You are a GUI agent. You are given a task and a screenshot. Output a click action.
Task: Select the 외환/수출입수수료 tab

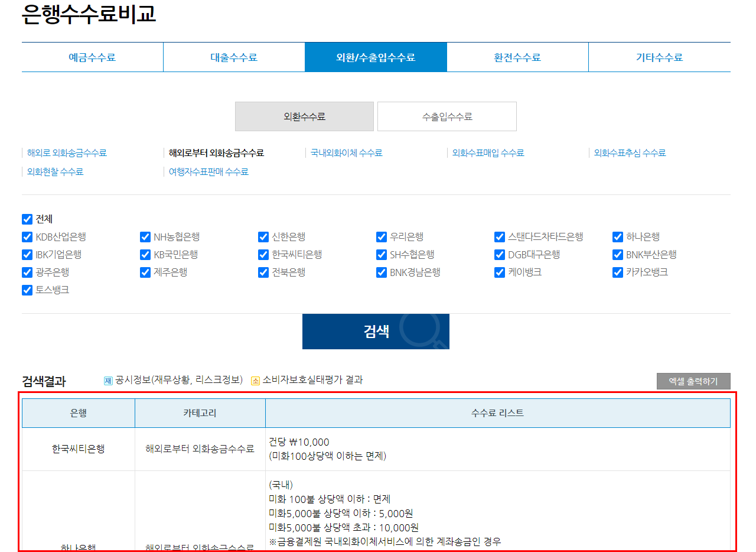(376, 57)
